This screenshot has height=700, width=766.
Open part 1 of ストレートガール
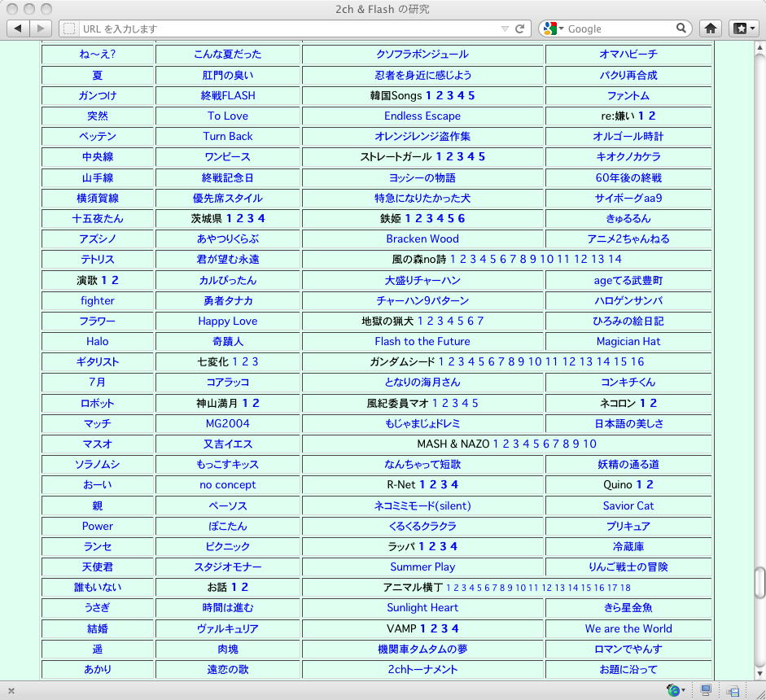439,157
